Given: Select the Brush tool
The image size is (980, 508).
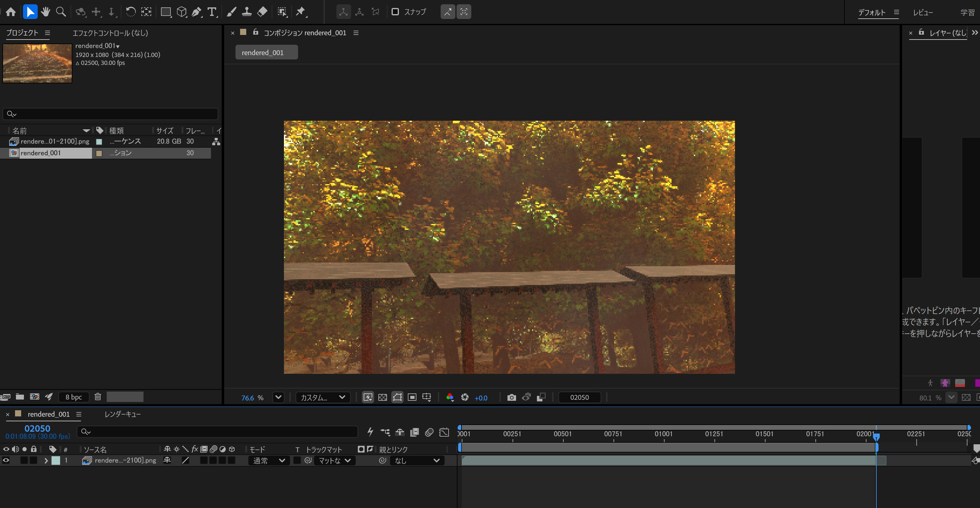Looking at the screenshot, I should tap(231, 12).
